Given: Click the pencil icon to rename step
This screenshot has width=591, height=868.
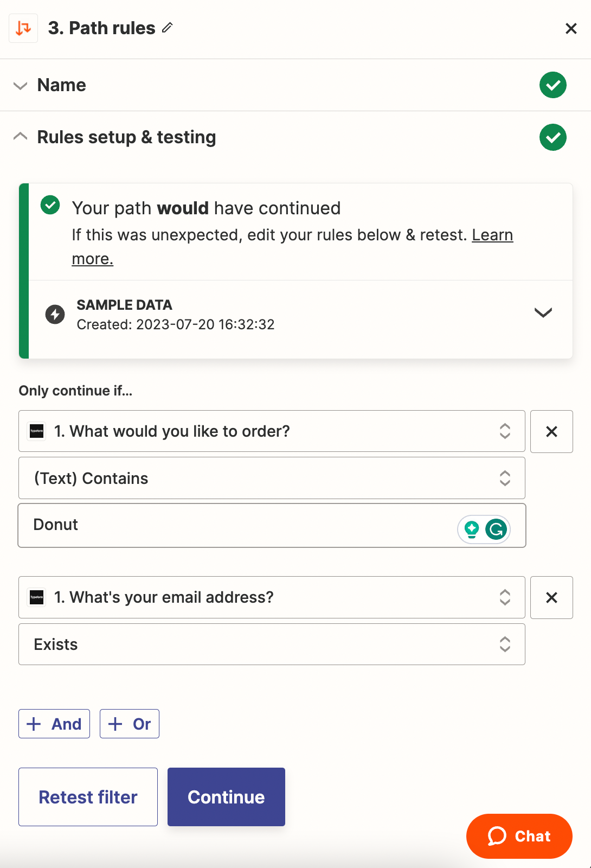Looking at the screenshot, I should click(168, 27).
